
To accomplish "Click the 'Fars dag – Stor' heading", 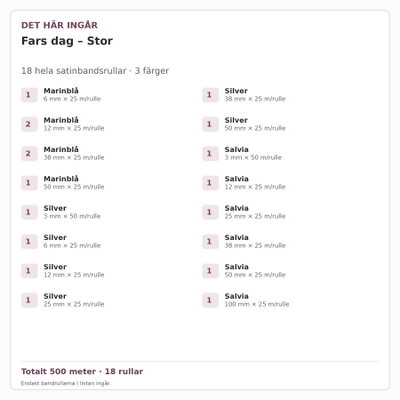I will click(67, 41).
